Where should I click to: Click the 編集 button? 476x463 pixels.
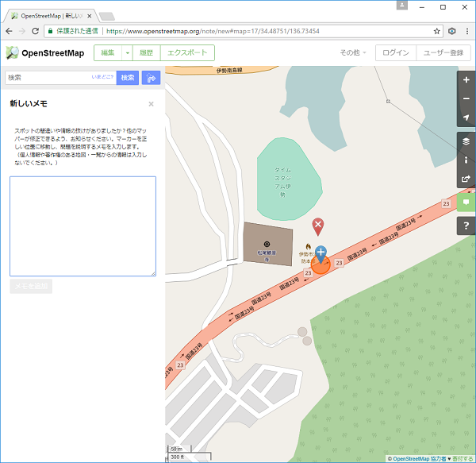tap(108, 53)
